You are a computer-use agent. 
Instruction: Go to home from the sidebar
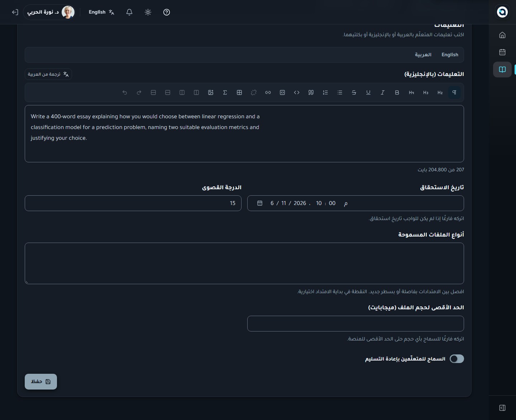click(502, 35)
